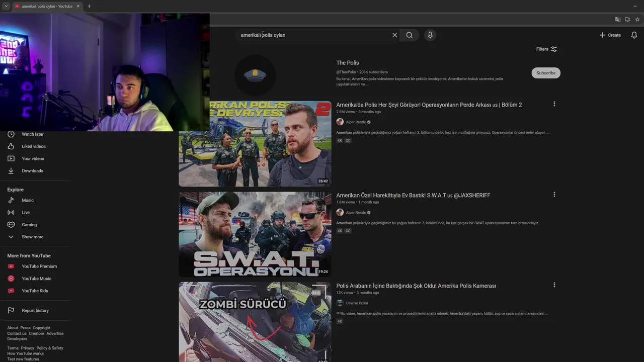Screen dimensions: 644x362
Task: Click the Terms footer link
Action: point(13,348)
